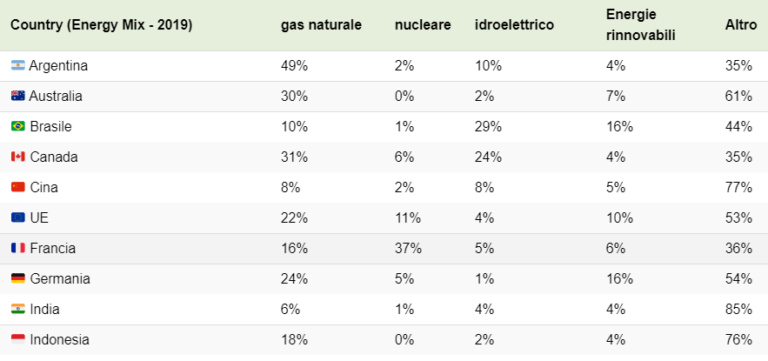768x361 pixels.
Task: Click the Argentina flag icon
Action: (18, 66)
